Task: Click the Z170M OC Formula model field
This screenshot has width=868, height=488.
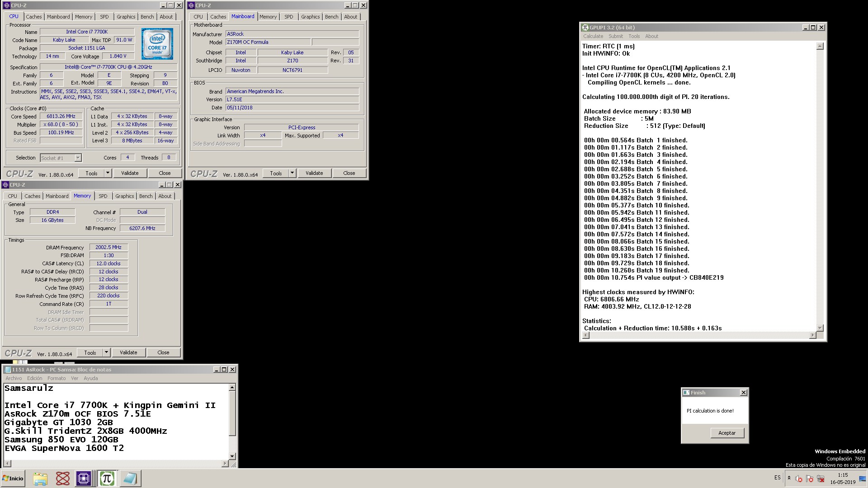Action: pyautogui.click(x=268, y=42)
